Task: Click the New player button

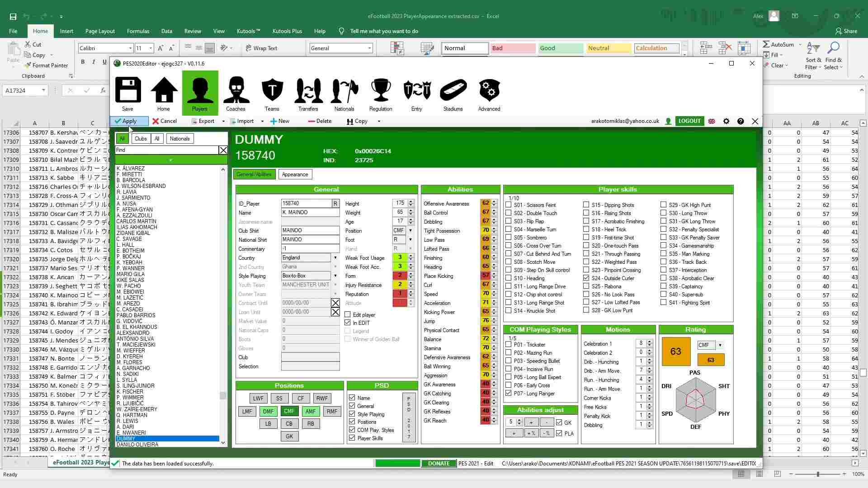Action: tap(280, 121)
